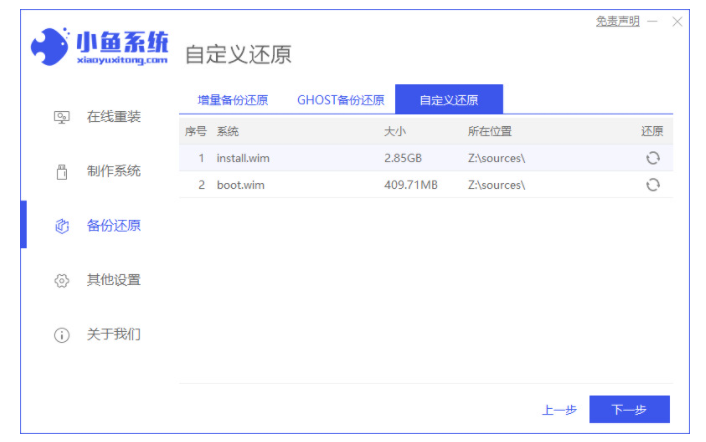Open 制作系统 in the sidebar

click(114, 171)
